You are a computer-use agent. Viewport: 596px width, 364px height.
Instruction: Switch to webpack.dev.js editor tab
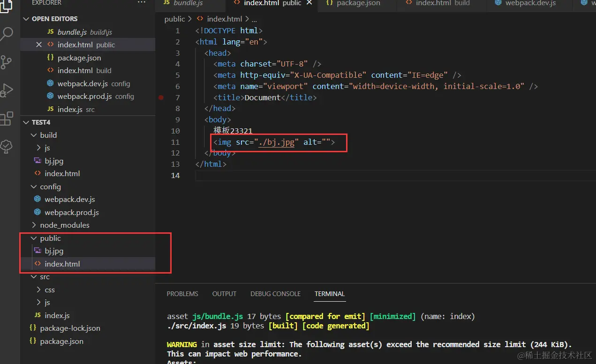point(529,4)
